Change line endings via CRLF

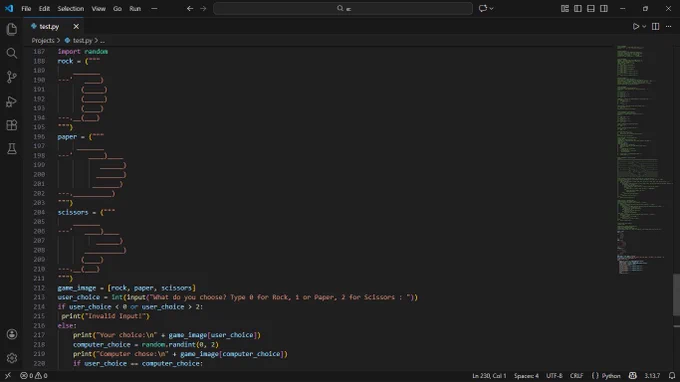576,376
